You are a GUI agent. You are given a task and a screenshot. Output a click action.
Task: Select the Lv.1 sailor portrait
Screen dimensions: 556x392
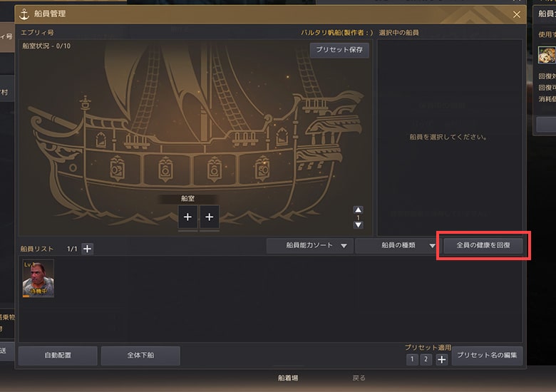pos(38,278)
